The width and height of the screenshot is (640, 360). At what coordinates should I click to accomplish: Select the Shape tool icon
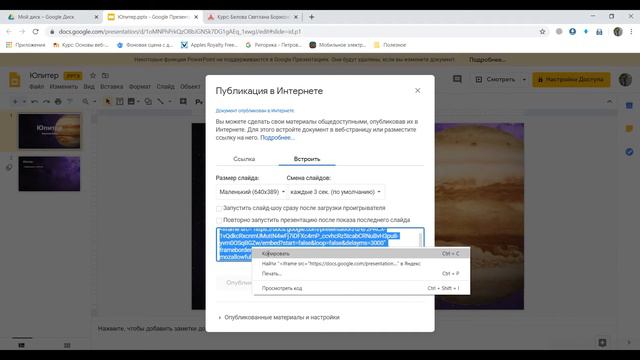pos(148,101)
